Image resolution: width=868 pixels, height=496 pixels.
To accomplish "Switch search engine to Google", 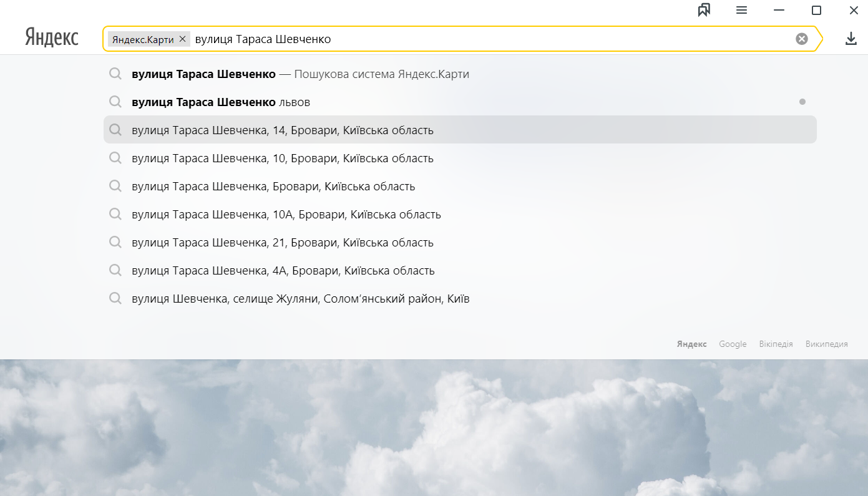I will pos(733,344).
